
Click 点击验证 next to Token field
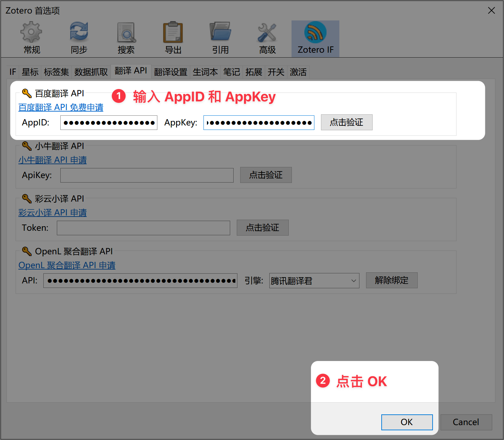click(x=263, y=228)
